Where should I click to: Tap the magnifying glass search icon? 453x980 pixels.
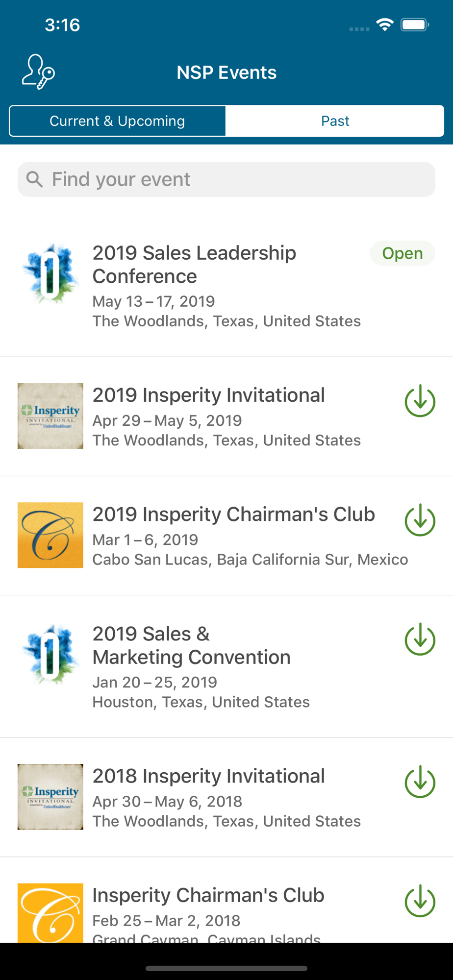34,179
